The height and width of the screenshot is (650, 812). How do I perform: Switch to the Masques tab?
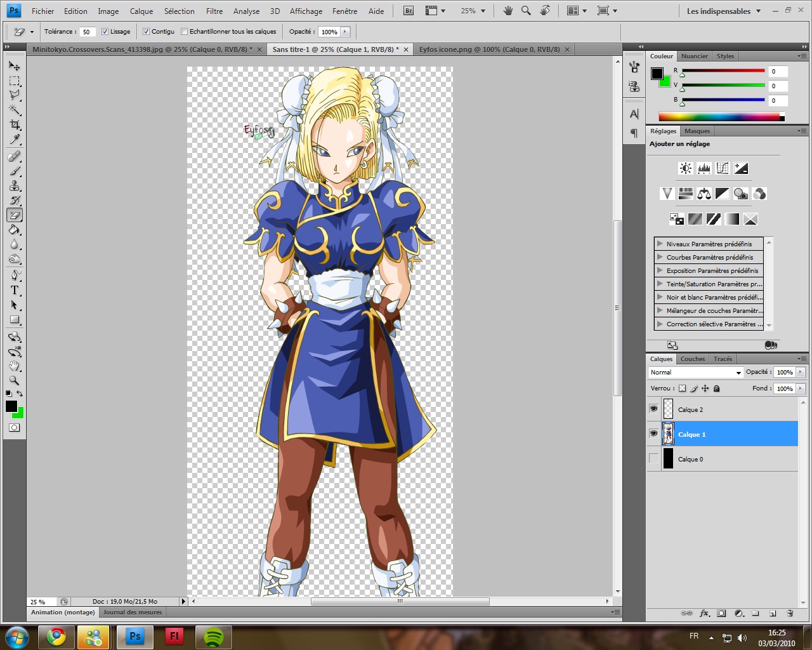pyautogui.click(x=697, y=131)
